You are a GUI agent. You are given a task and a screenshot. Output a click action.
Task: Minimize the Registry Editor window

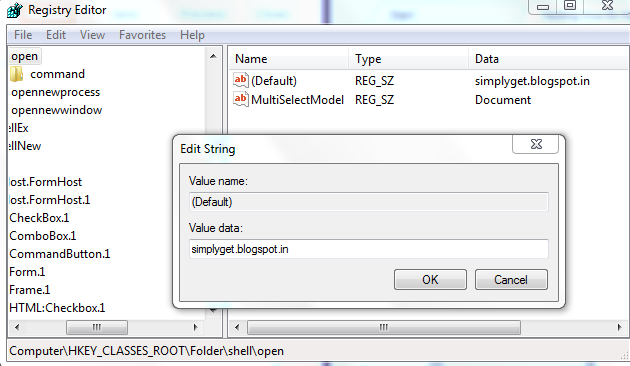(x=543, y=6)
